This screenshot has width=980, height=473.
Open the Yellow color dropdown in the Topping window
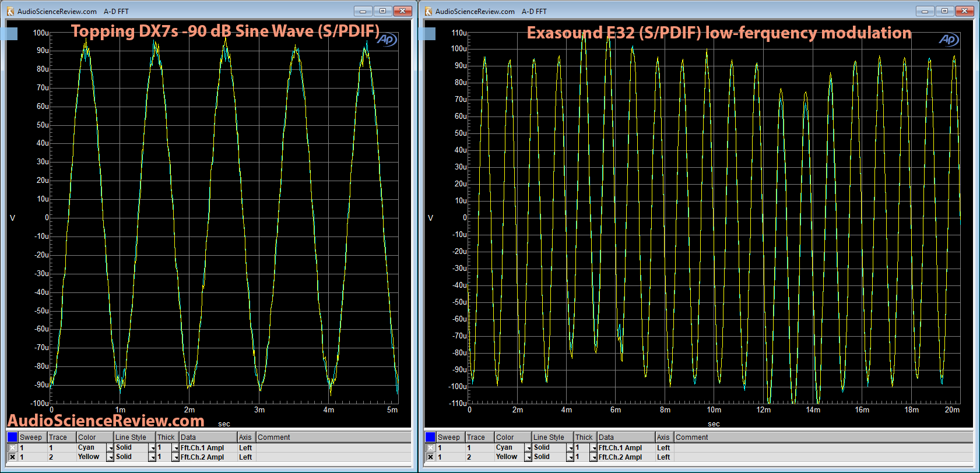click(x=110, y=457)
